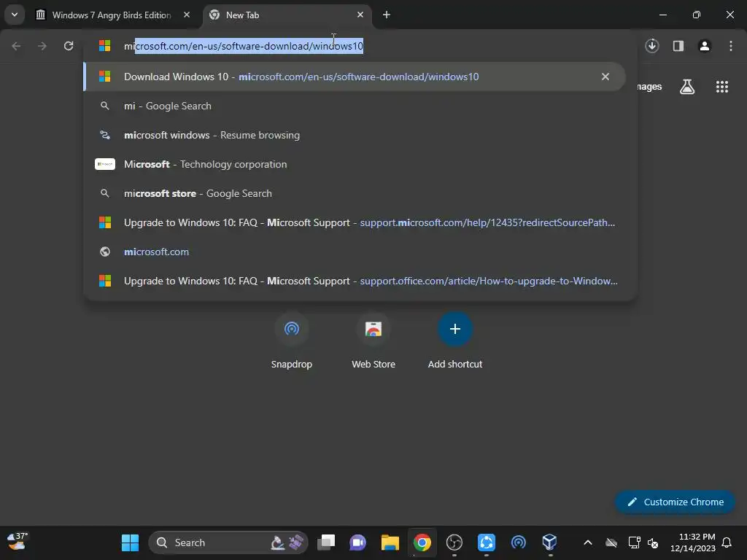Open the Chrome profile icon
Viewport: 747px width, 560px height.
[x=704, y=46]
